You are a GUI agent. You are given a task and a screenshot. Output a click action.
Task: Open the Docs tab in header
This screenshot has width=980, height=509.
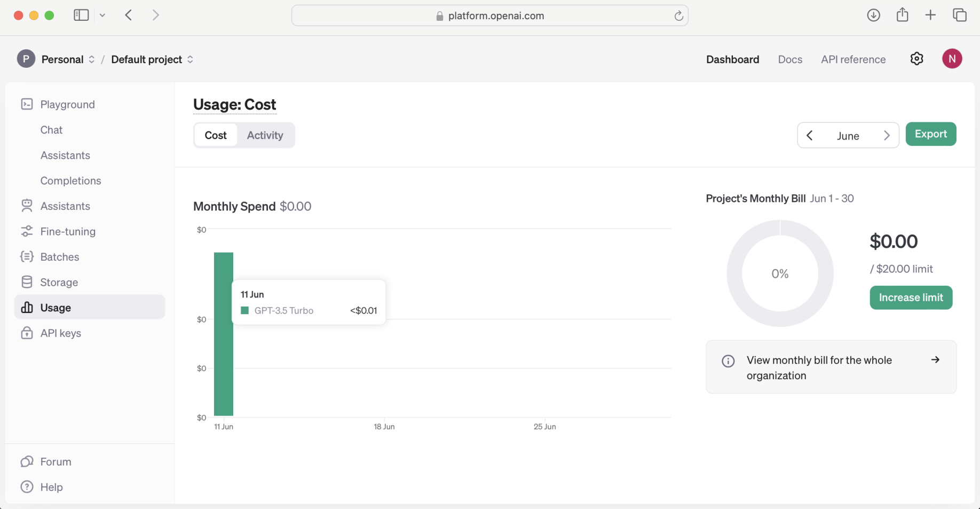coord(790,59)
